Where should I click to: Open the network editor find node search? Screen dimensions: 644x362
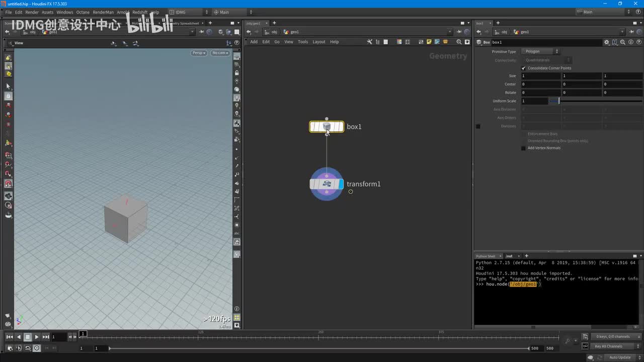click(x=458, y=42)
